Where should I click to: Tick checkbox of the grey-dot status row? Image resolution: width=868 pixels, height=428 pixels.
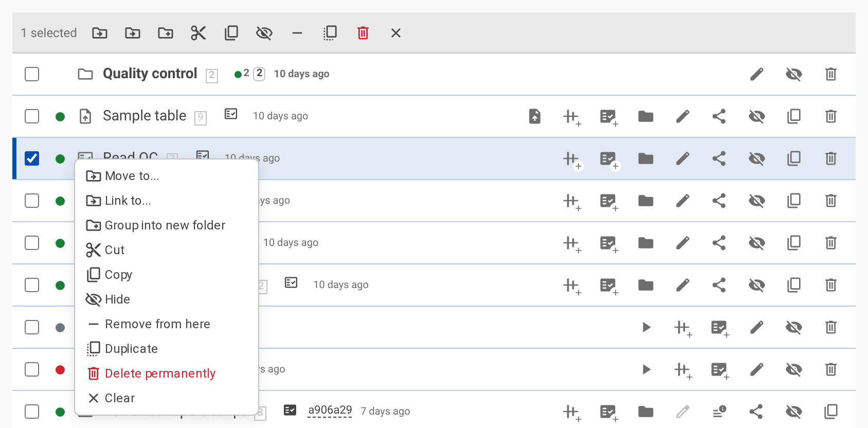click(x=32, y=327)
